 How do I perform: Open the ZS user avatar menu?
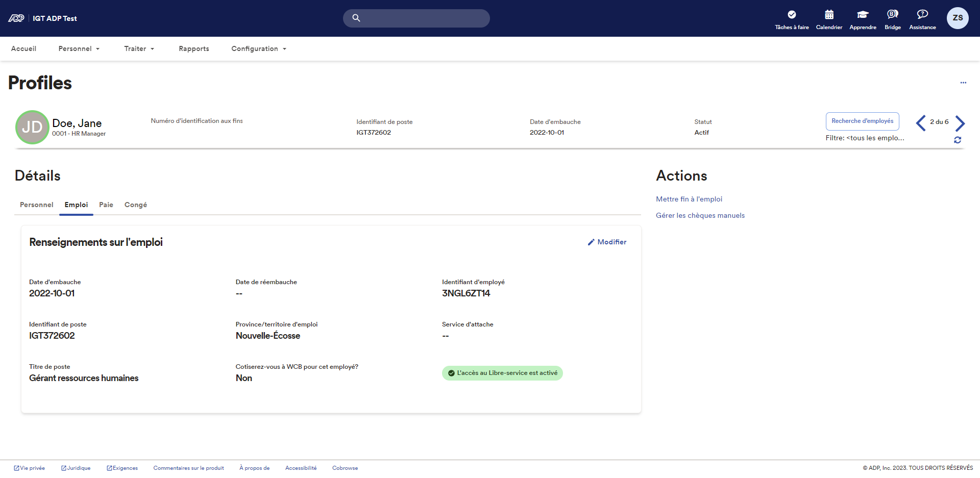(958, 18)
